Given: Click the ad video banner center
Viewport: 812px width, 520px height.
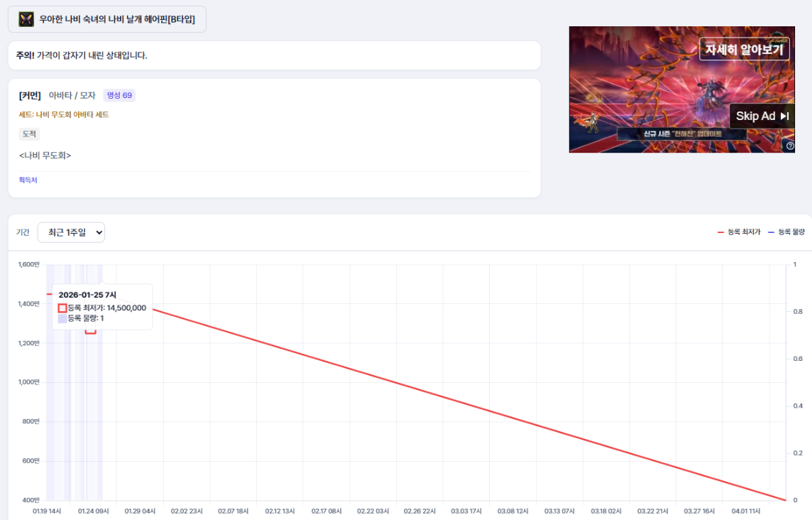Looking at the screenshot, I should click(681, 90).
